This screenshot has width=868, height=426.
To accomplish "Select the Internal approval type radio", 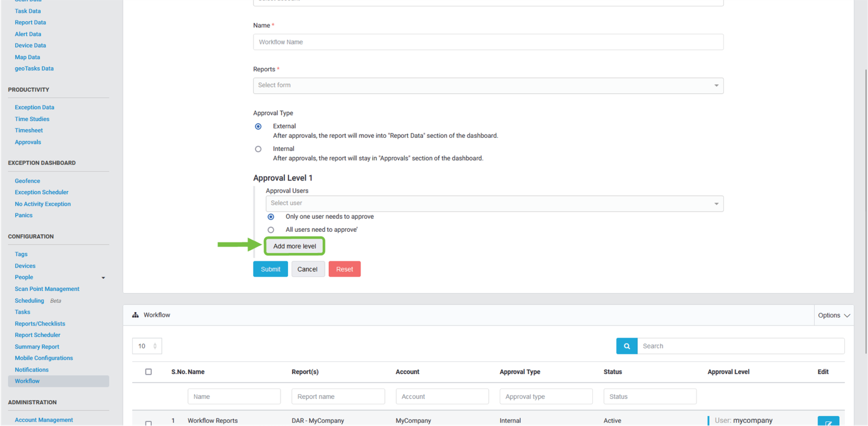I will tap(258, 149).
